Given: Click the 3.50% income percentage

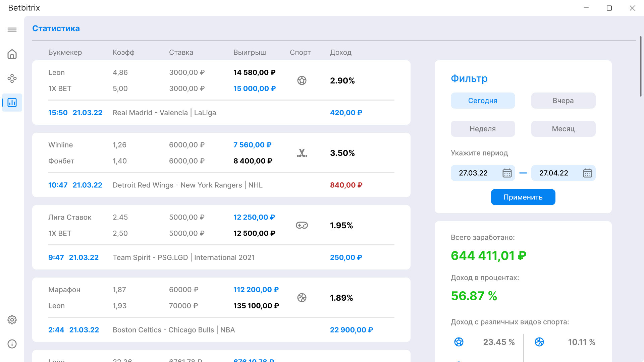Looking at the screenshot, I should pos(342,153).
